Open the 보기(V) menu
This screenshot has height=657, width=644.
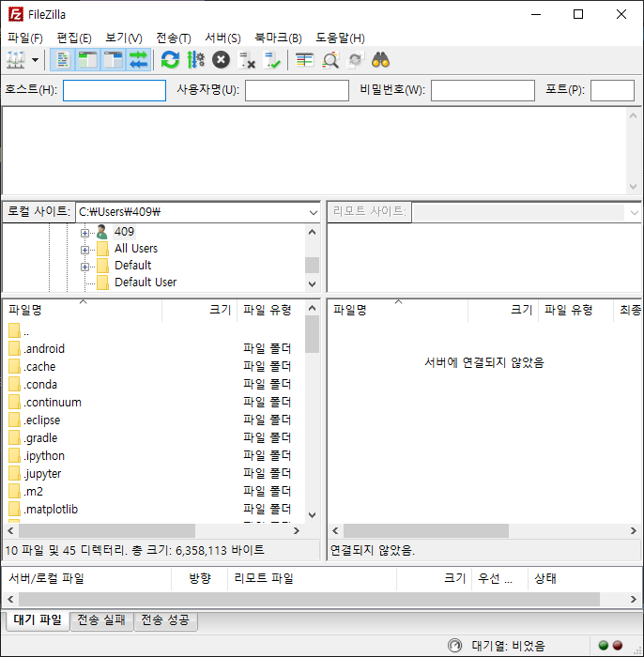(124, 38)
